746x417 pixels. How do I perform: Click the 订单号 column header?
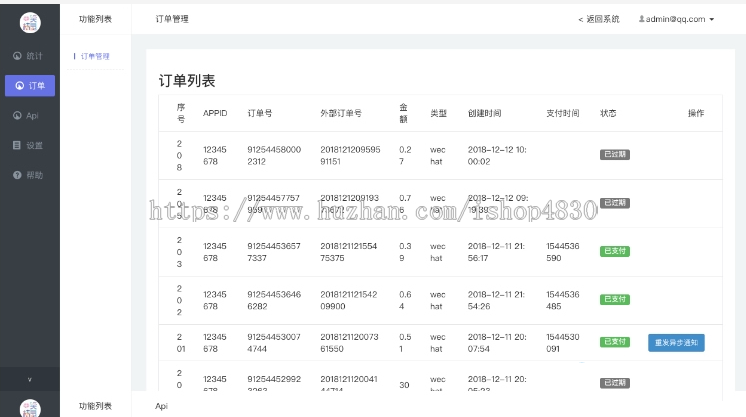(260, 113)
